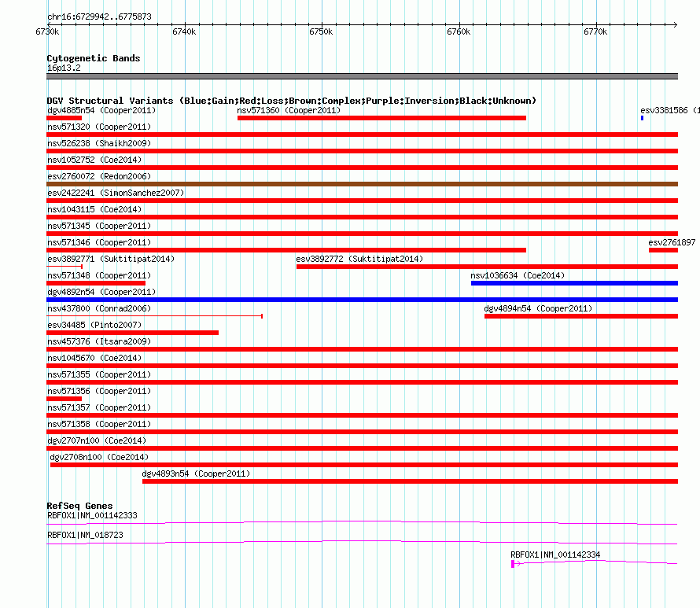Click the thin red nsv437800 variant line
The width and height of the screenshot is (700, 608).
coord(154,316)
